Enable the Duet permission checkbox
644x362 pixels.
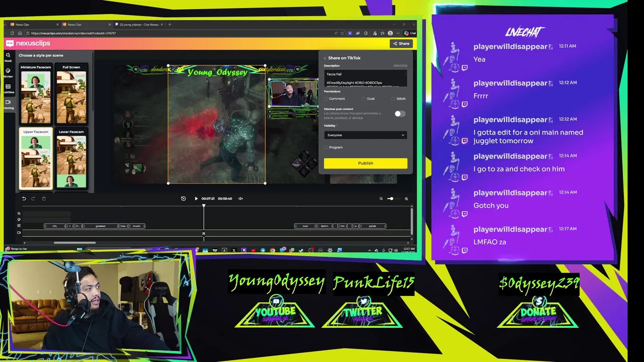(x=364, y=99)
